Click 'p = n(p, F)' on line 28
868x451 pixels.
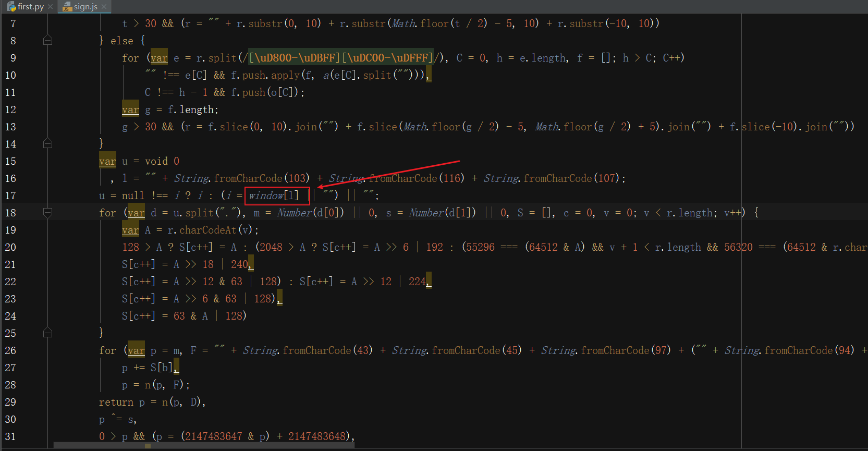pos(153,385)
